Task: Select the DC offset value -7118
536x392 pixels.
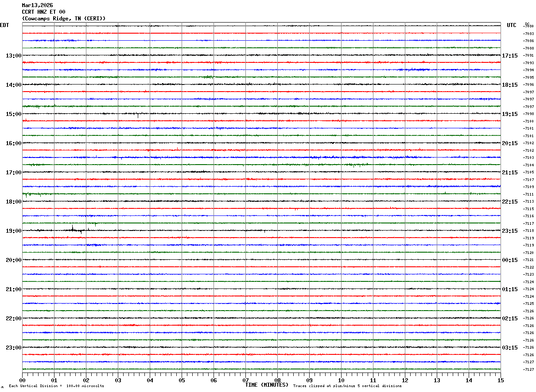Action: (528, 231)
